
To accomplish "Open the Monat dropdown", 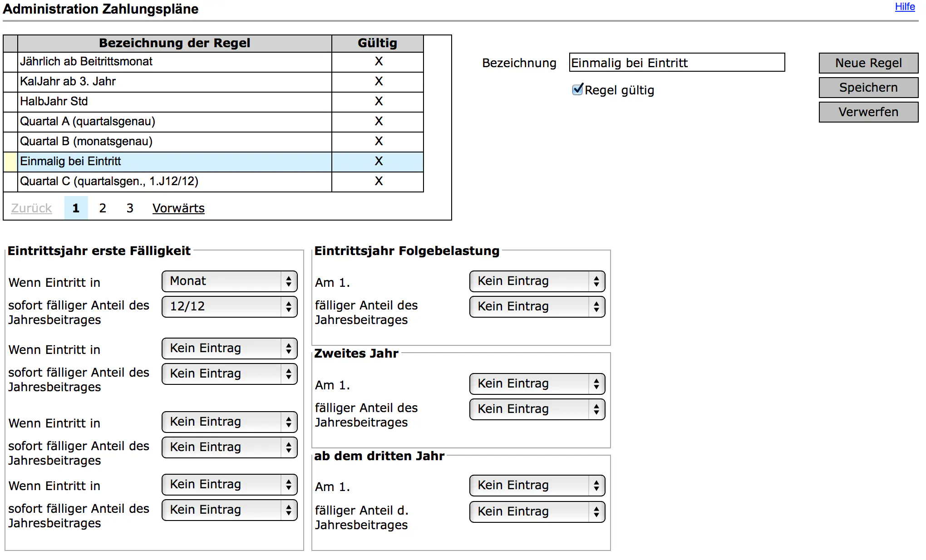I will tap(229, 281).
